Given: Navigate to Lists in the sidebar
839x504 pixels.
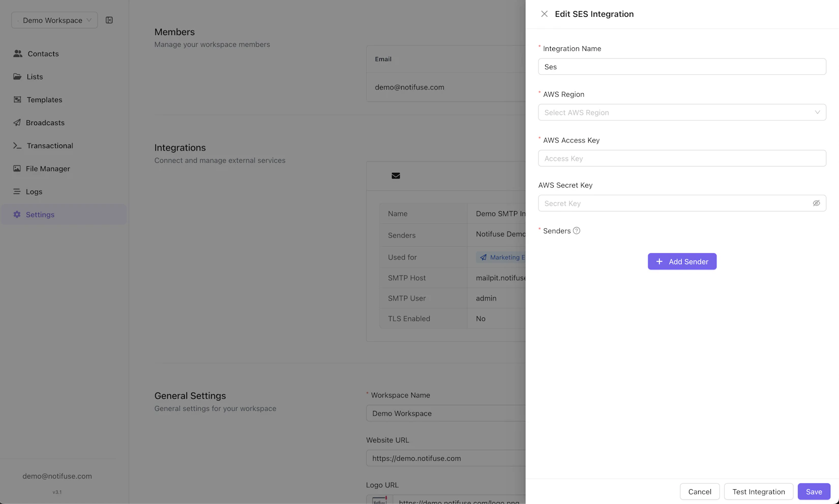Looking at the screenshot, I should tap(35, 76).
